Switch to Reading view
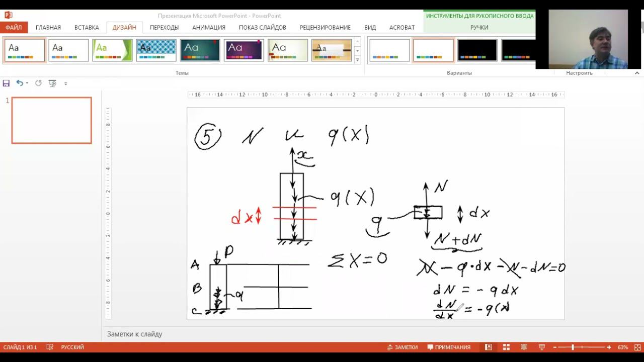Viewport: 644px width, 362px height. coord(524,347)
